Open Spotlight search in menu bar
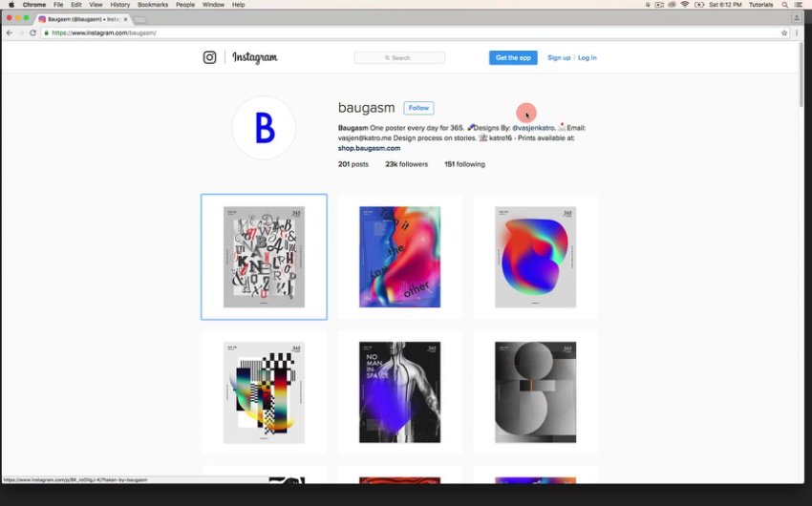 [785, 5]
